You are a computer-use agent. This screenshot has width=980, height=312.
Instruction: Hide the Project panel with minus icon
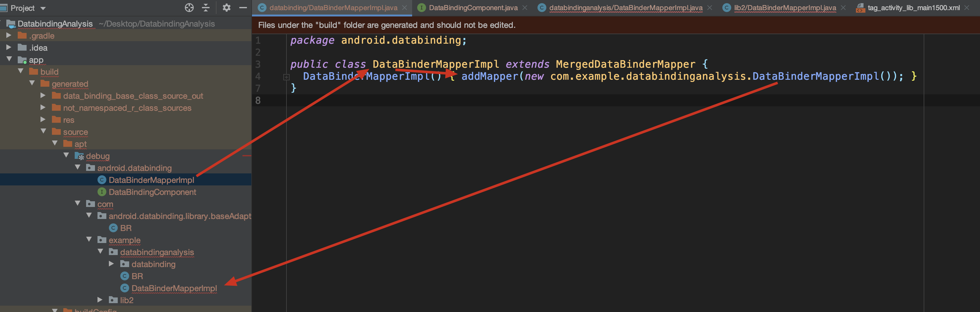pos(243,8)
